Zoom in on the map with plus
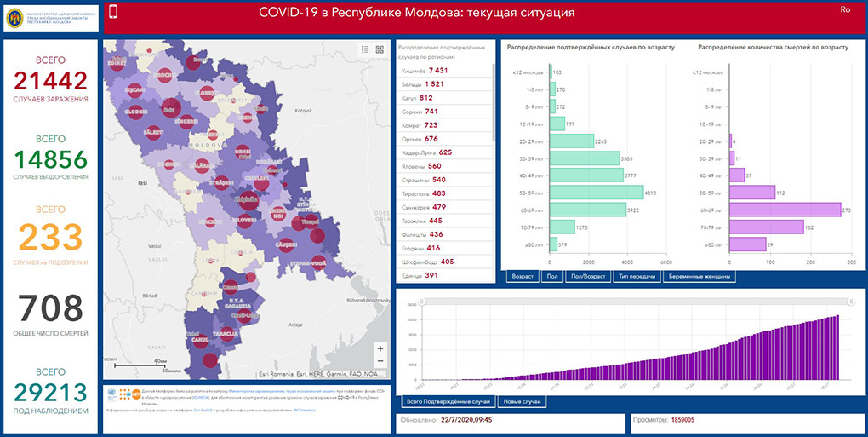 [x=380, y=348]
